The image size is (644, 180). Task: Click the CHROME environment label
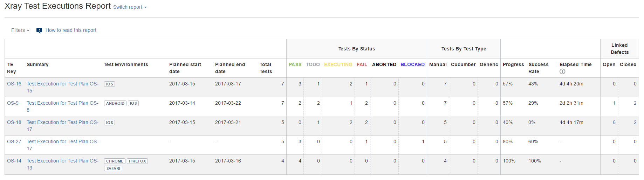pyautogui.click(x=115, y=161)
